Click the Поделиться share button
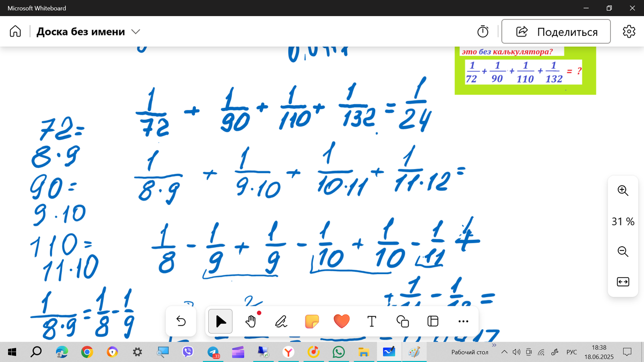Viewport: 644px width, 362px height. pyautogui.click(x=556, y=32)
